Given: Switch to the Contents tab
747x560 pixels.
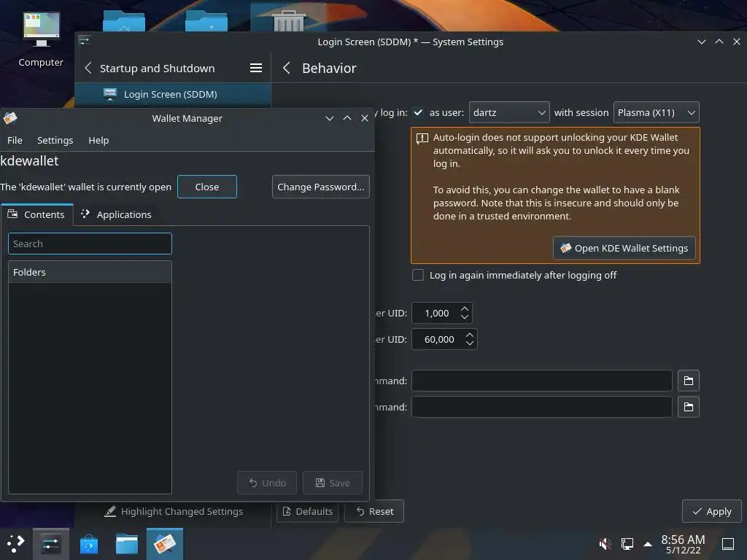Looking at the screenshot, I should tap(37, 214).
